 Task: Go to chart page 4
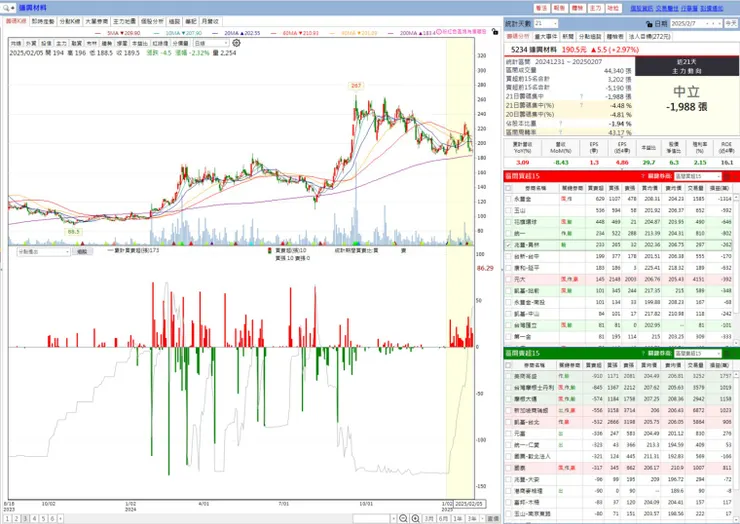pos(34,518)
